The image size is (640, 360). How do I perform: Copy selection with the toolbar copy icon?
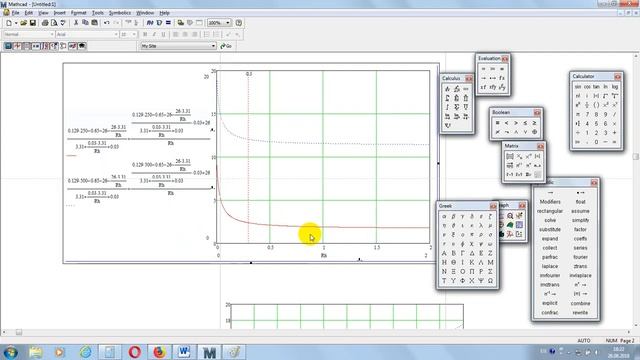point(85,23)
